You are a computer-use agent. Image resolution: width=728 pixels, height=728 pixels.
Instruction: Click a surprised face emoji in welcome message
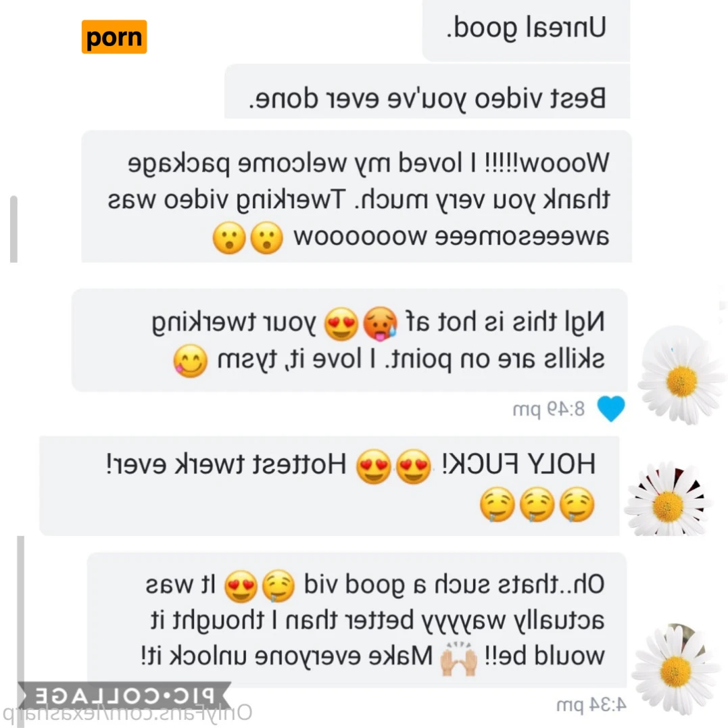[266, 238]
